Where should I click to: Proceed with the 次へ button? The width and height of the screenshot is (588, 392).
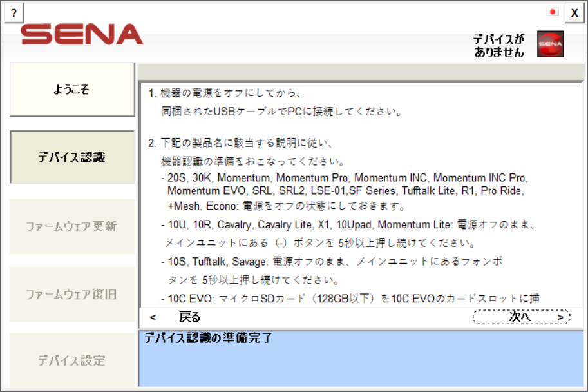(521, 317)
